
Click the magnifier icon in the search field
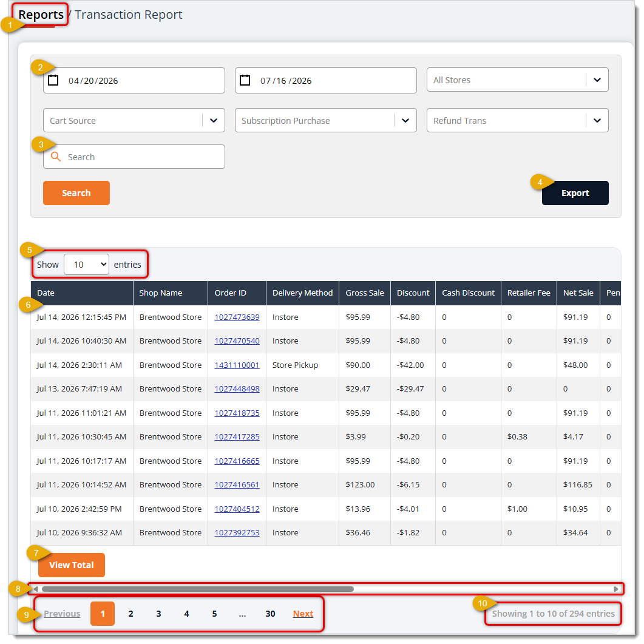[56, 157]
